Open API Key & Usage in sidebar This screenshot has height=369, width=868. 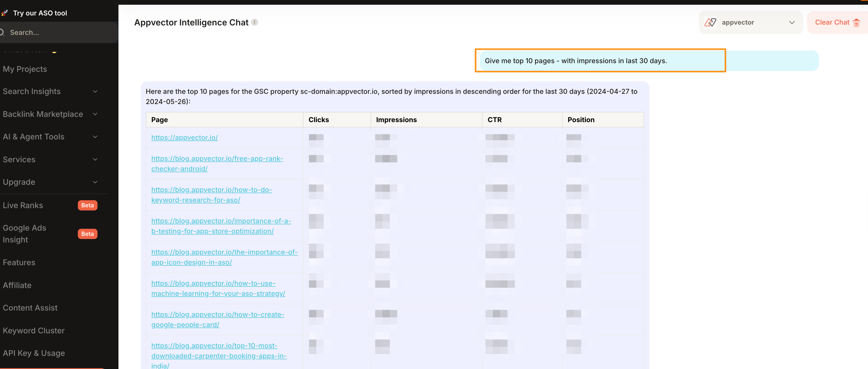(x=34, y=353)
